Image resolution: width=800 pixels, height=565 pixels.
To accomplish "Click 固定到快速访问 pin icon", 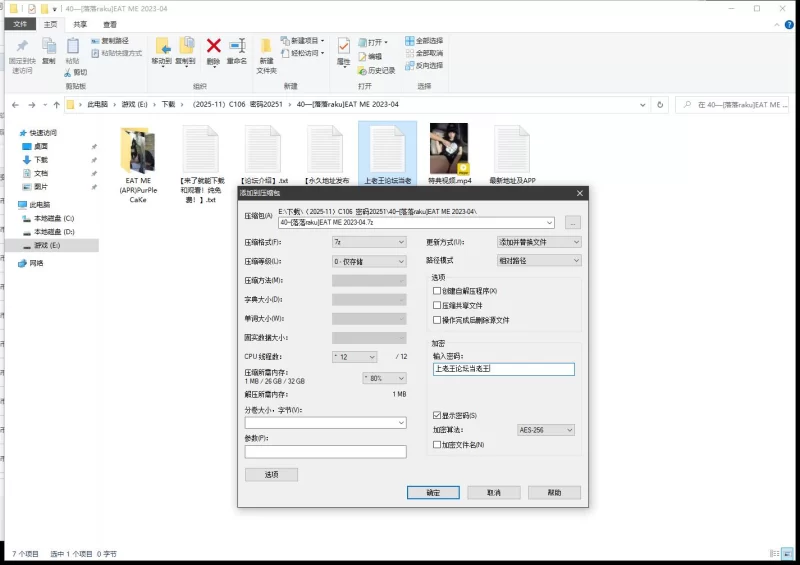I will coord(22,47).
